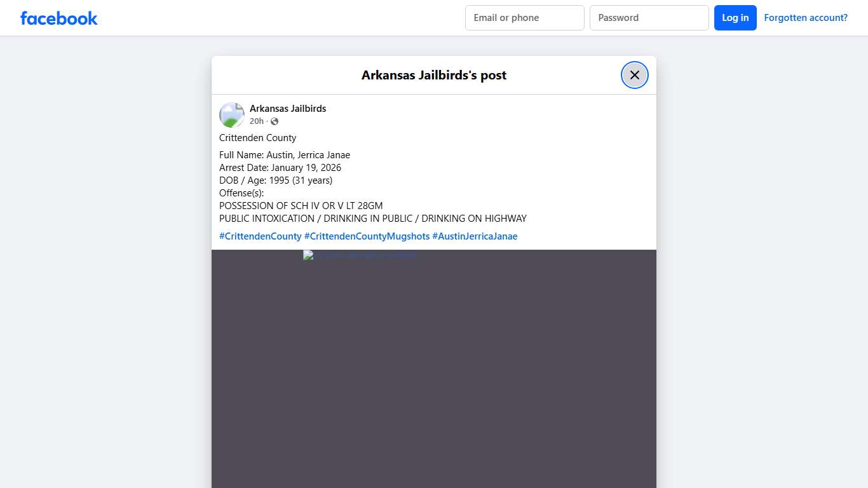Image resolution: width=868 pixels, height=488 pixels.
Task: Click the Facebook logo
Action: pyautogui.click(x=59, y=18)
